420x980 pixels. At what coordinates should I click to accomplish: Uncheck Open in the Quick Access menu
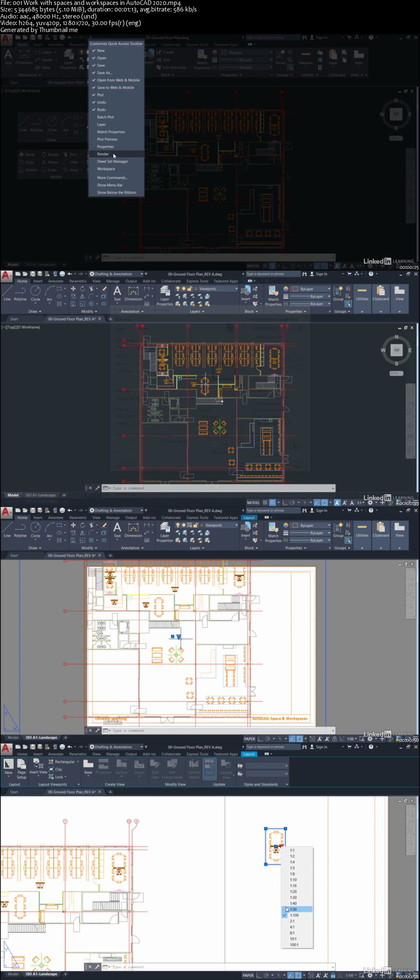pyautogui.click(x=101, y=58)
